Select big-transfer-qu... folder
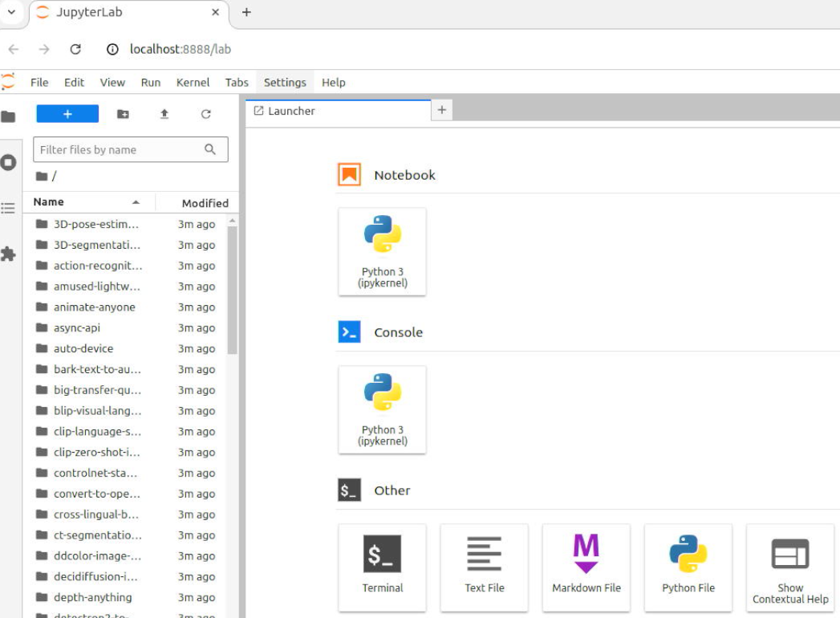 coord(125,390)
